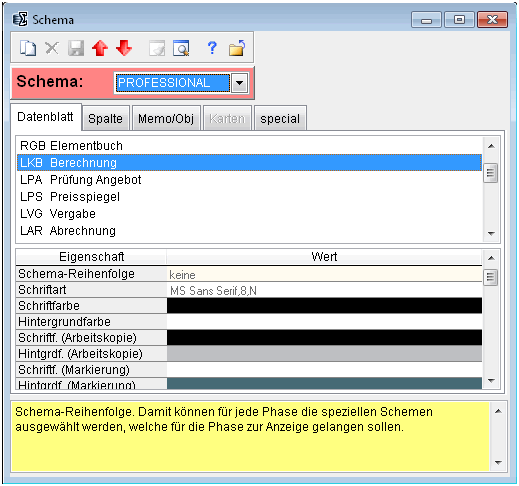
Task: Click the copy schema icon
Action: [28, 48]
